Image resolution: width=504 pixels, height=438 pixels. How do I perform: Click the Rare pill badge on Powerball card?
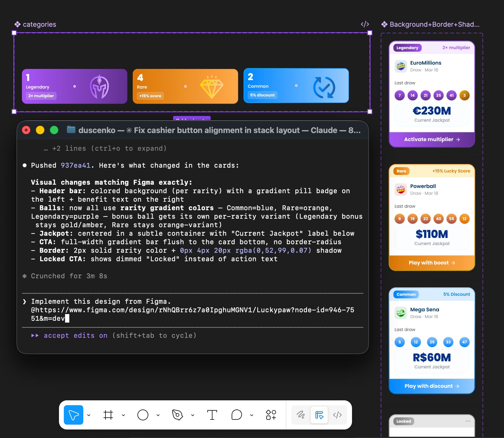401,171
